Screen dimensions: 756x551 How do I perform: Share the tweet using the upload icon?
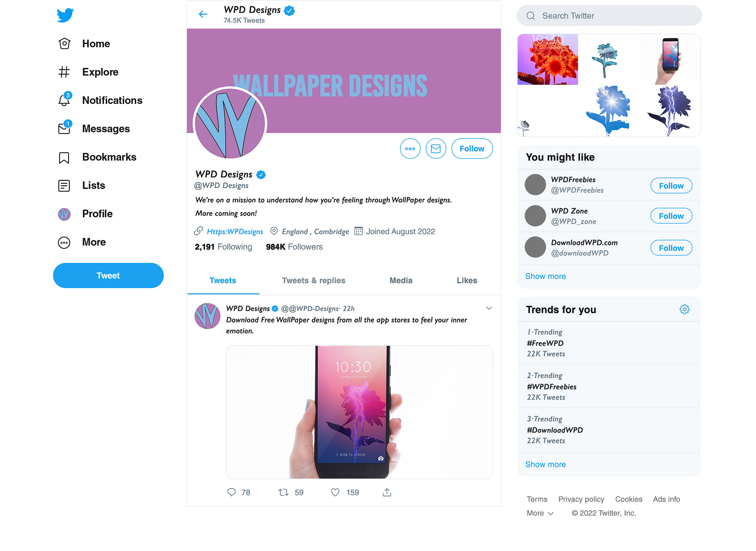pos(387,492)
